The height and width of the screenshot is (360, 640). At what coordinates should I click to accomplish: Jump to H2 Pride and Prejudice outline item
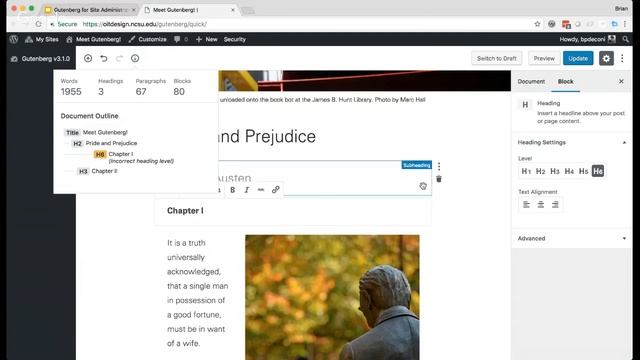(x=104, y=143)
